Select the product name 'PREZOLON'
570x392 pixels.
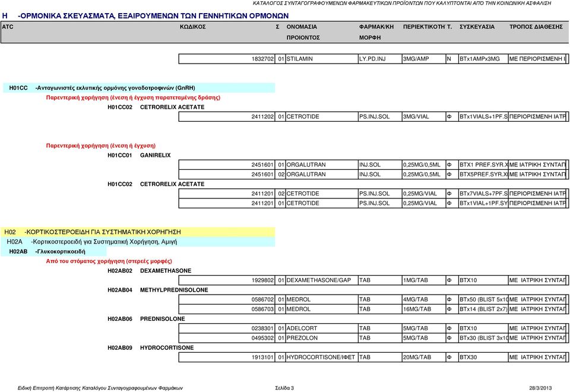tap(302, 338)
